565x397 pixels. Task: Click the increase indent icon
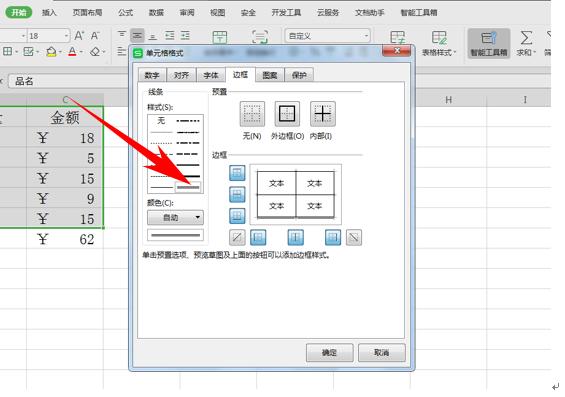click(x=185, y=35)
